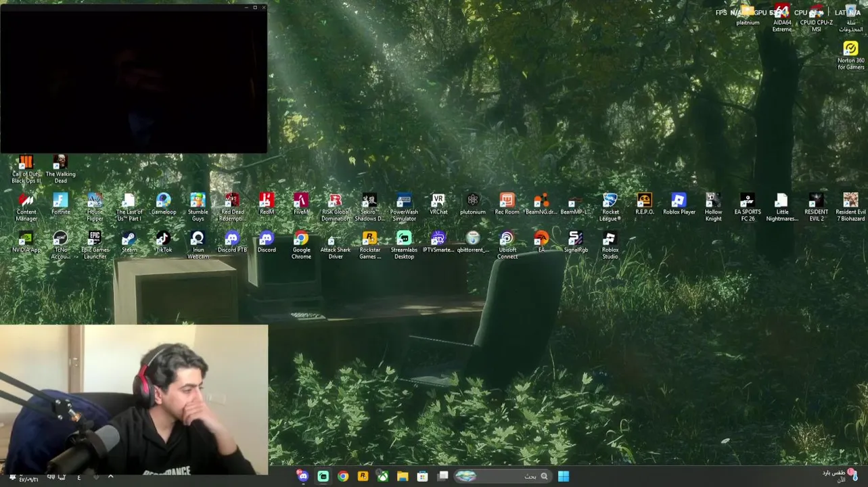The image size is (868, 487).
Task: Select Rockstar Games Launcher desktop icon
Action: (x=369, y=245)
